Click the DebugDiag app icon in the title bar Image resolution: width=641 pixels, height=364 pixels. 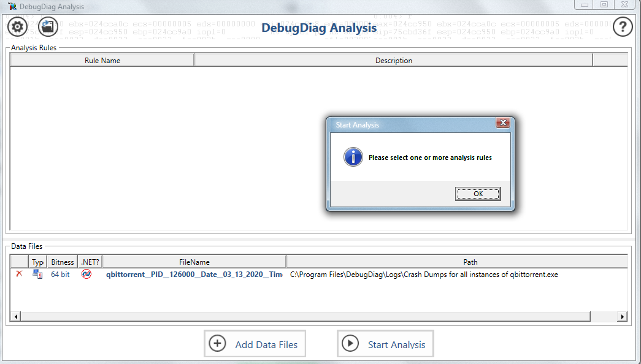12,6
